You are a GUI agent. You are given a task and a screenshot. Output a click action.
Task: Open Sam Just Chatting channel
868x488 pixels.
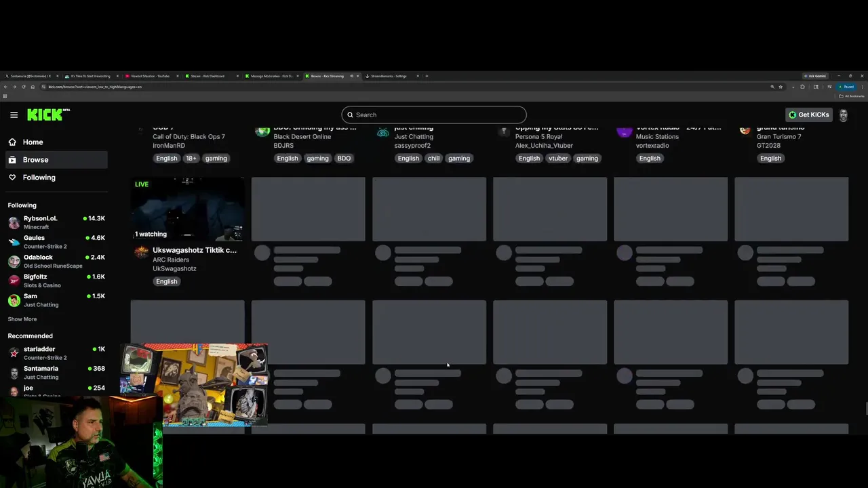tap(56, 300)
